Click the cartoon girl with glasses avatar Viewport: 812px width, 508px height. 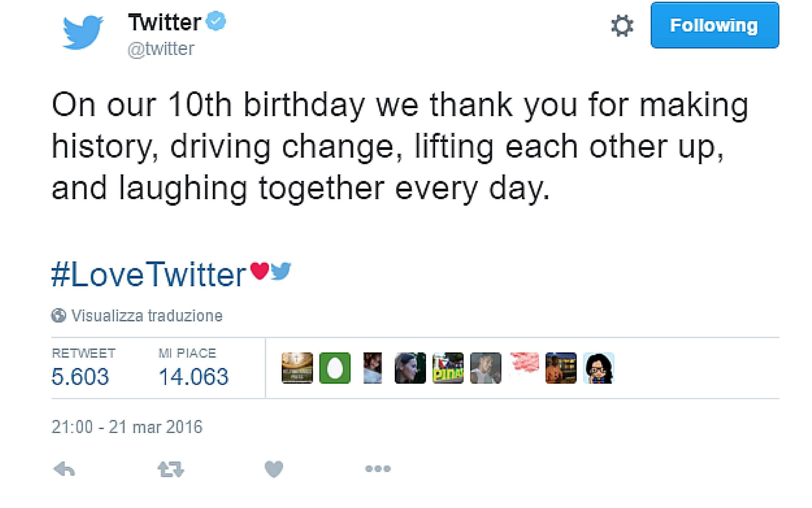[x=599, y=368]
